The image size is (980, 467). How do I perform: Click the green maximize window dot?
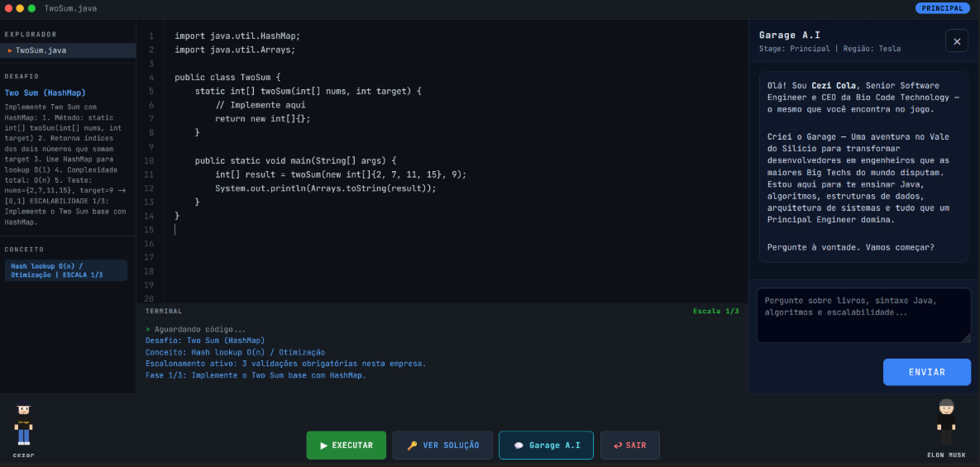click(32, 8)
